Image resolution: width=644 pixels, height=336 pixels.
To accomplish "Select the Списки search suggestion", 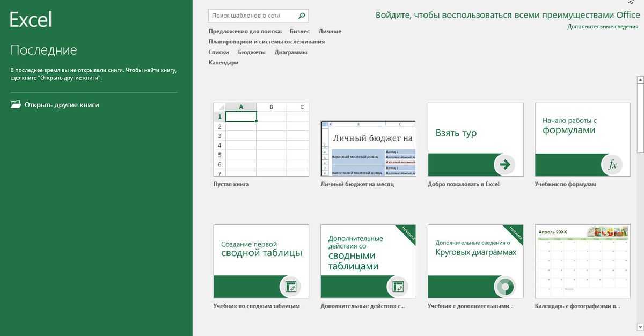I will [219, 52].
